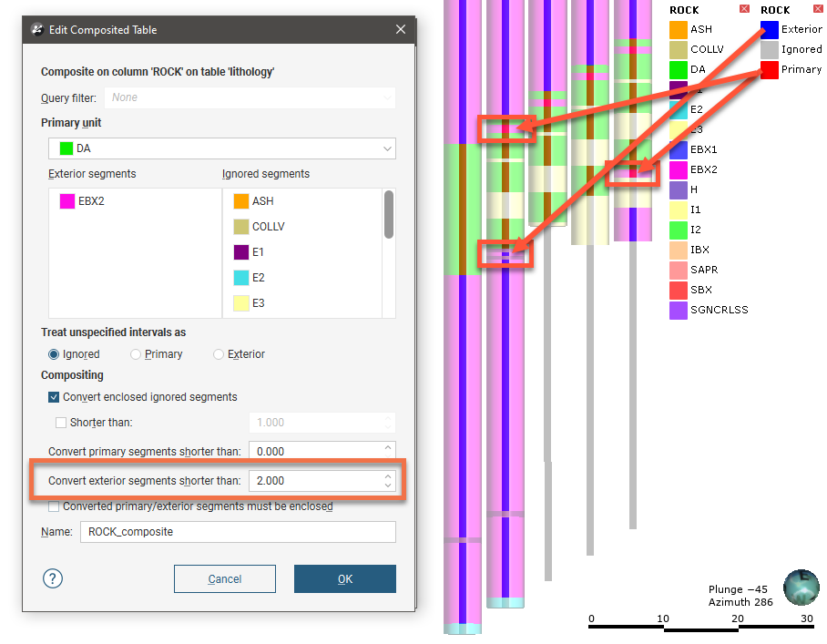Open the Primary unit DA dropdown
Image resolution: width=827 pixels, height=644 pixels.
[221, 148]
